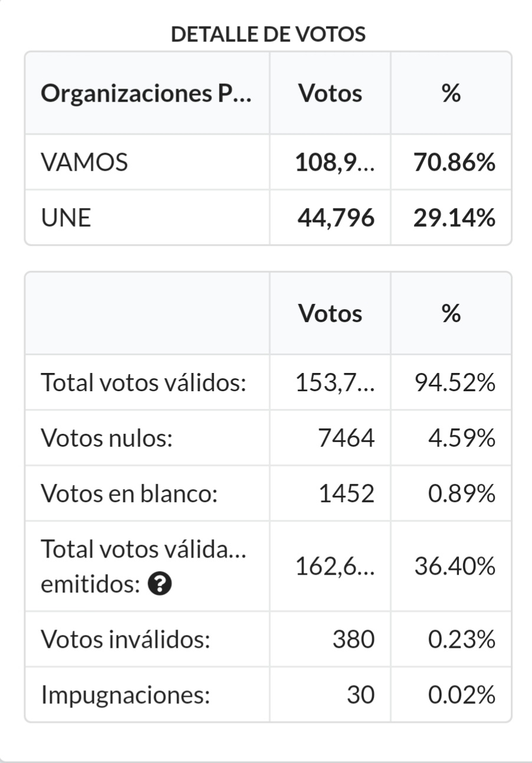Select the Votos en blanco label
This screenshot has width=532, height=763.
pos(129,494)
